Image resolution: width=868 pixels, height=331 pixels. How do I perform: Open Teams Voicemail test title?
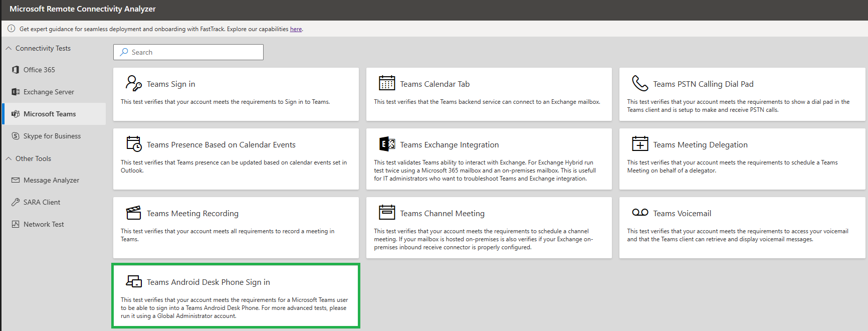[682, 214]
